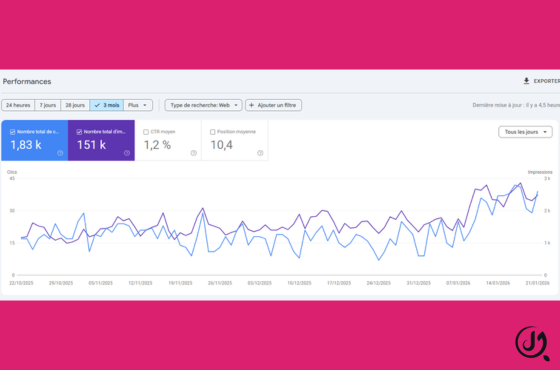Click the 10,4 position value
560x370 pixels.
(221, 145)
